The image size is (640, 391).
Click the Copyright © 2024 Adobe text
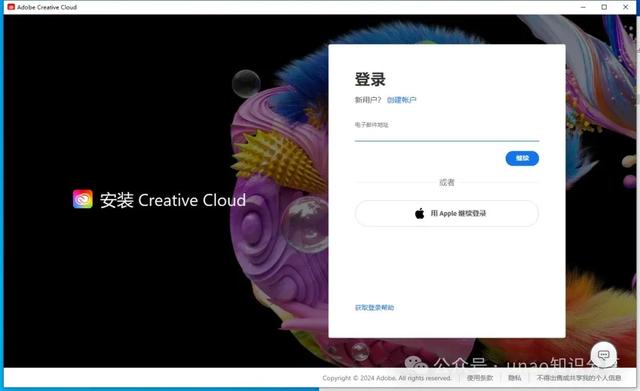(x=387, y=378)
